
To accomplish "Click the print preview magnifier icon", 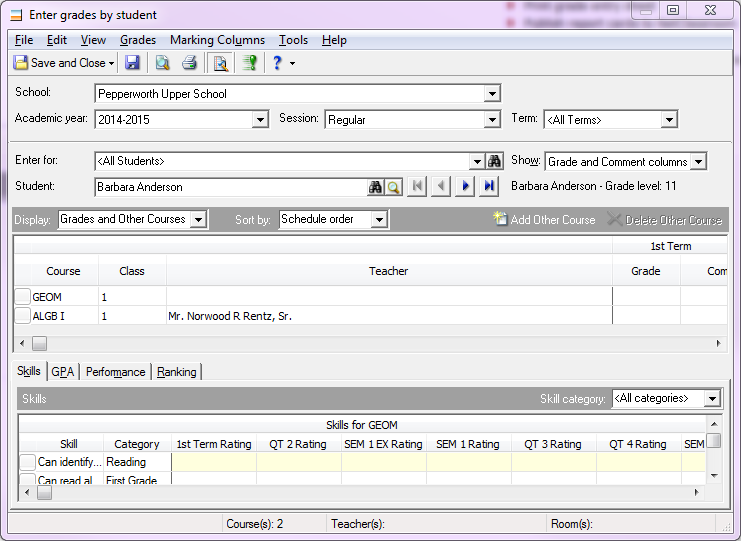I will [162, 63].
